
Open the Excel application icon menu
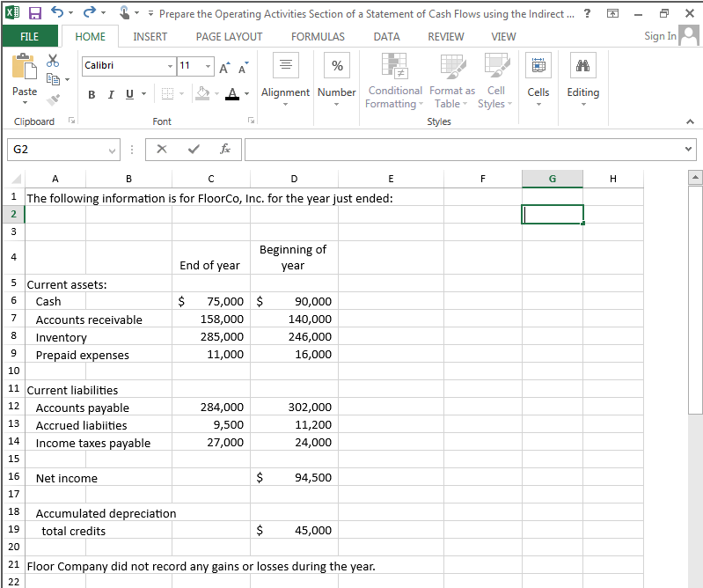coord(12,12)
